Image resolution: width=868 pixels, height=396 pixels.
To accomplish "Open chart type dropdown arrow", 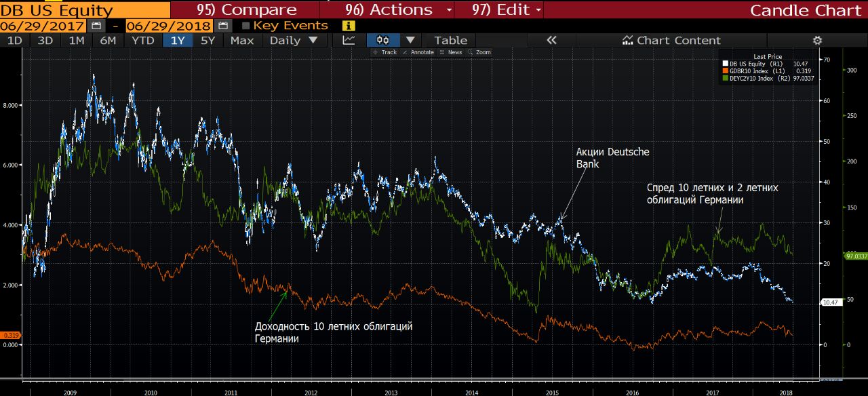I will (410, 40).
